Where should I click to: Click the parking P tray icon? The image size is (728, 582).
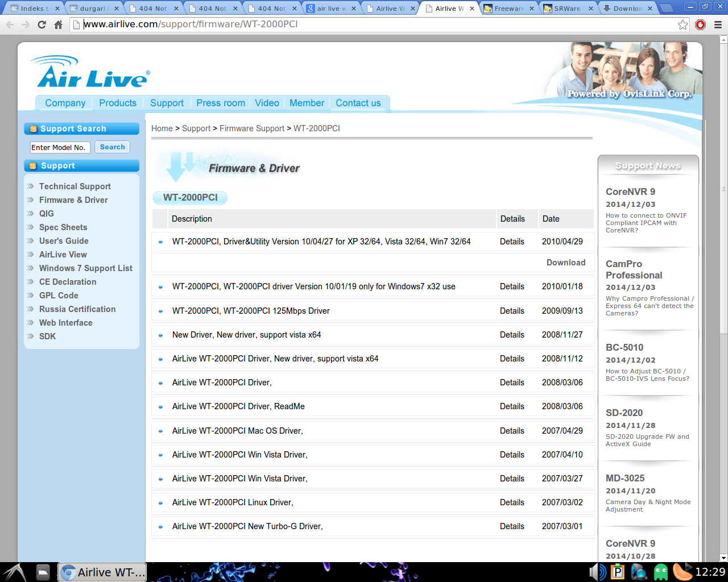(617, 572)
